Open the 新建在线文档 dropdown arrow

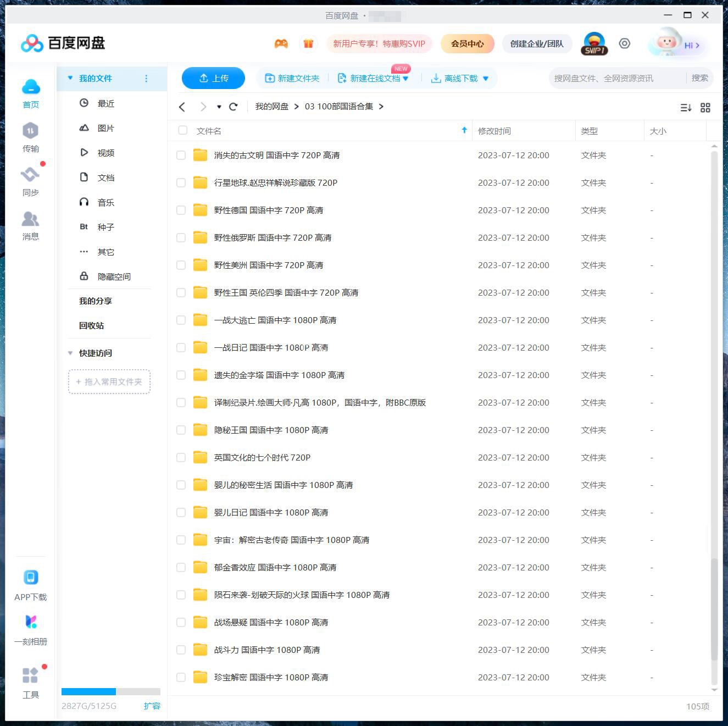pyautogui.click(x=406, y=78)
